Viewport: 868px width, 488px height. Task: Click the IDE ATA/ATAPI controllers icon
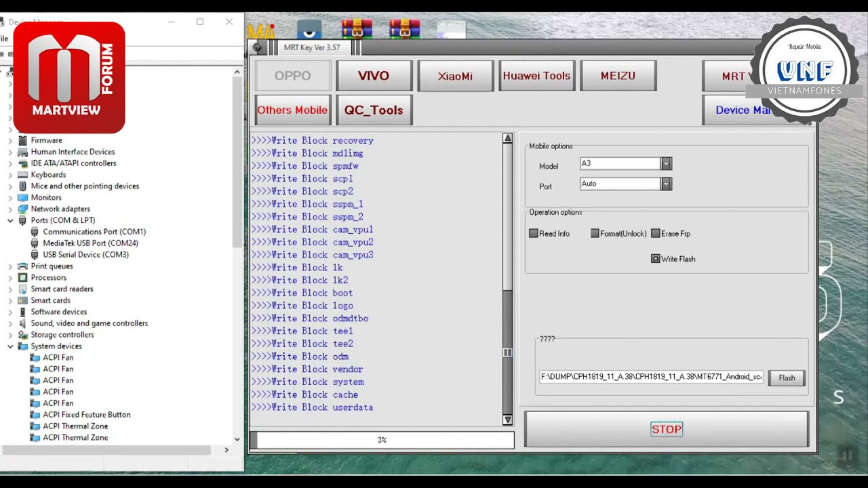(x=23, y=163)
